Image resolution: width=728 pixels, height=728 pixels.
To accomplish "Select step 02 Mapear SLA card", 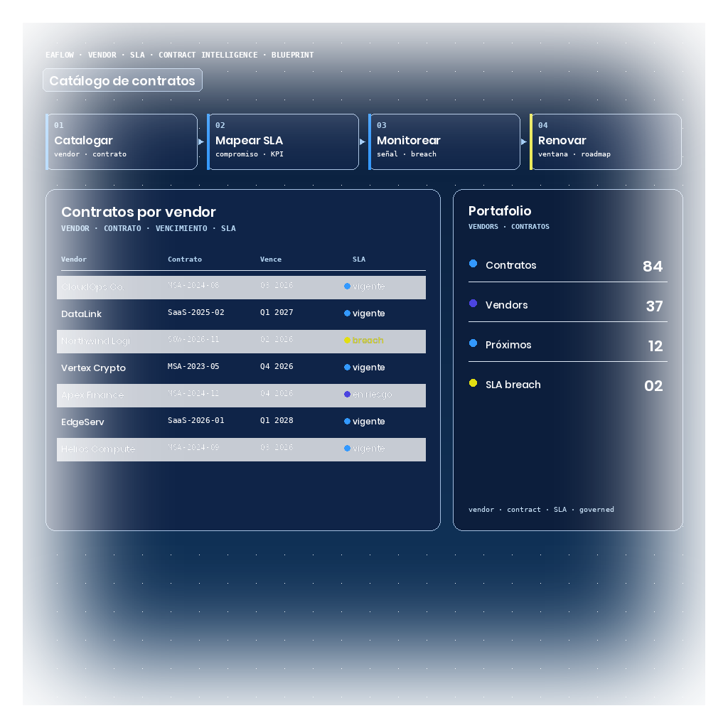I will click(283, 142).
